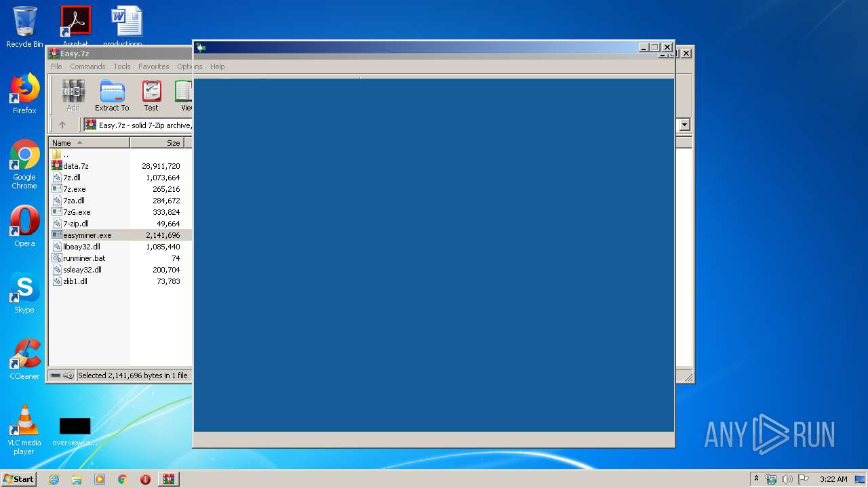This screenshot has height=488, width=868.
Task: Select libeay32.dll file icon
Action: pos(57,247)
